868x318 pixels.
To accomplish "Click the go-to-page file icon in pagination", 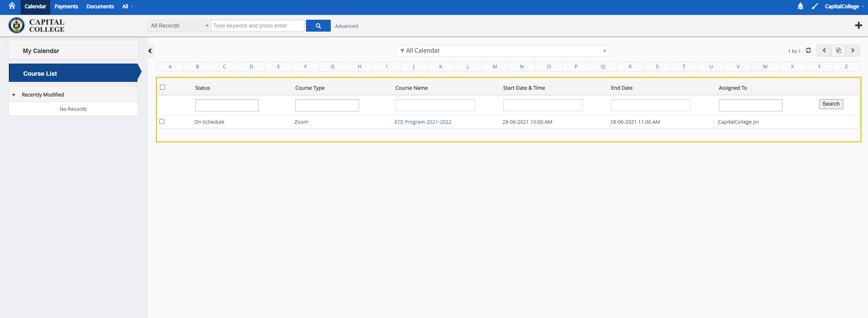I will (838, 50).
